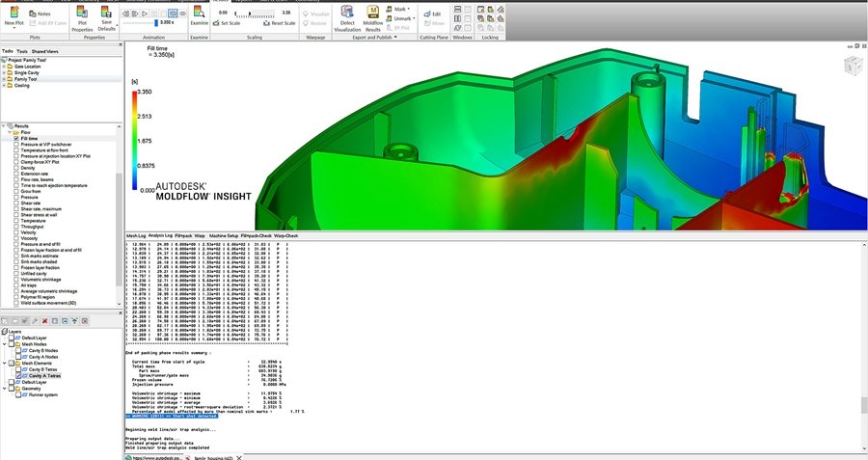Collapse the Mesh Nodes layer group
The image size is (868, 460).
(5, 344)
